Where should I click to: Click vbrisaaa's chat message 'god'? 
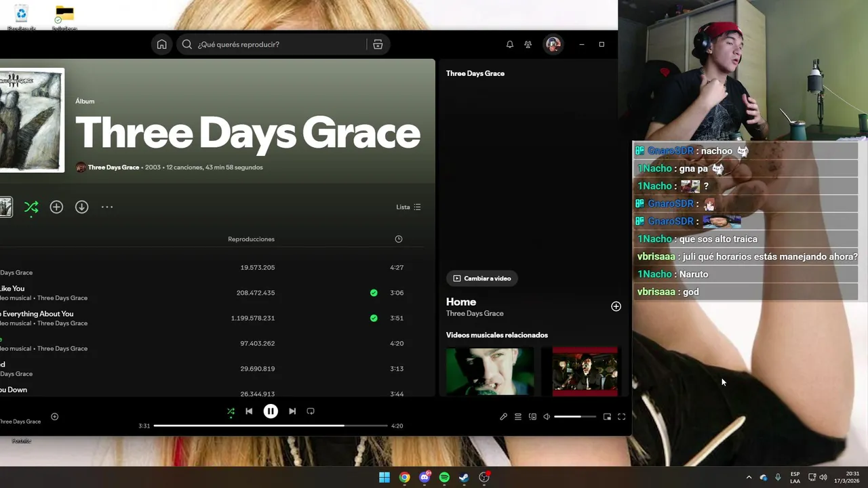click(690, 291)
